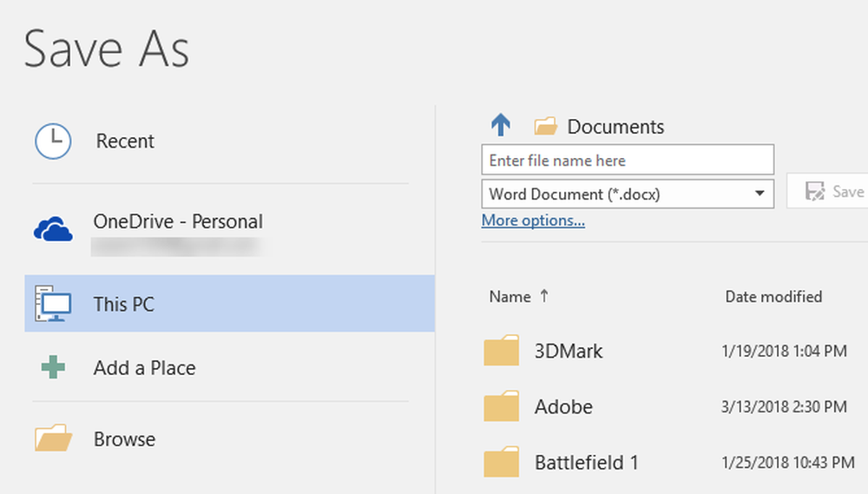This screenshot has width=868, height=494.
Task: Click the Word Document (*.docx) combo box
Action: [628, 194]
